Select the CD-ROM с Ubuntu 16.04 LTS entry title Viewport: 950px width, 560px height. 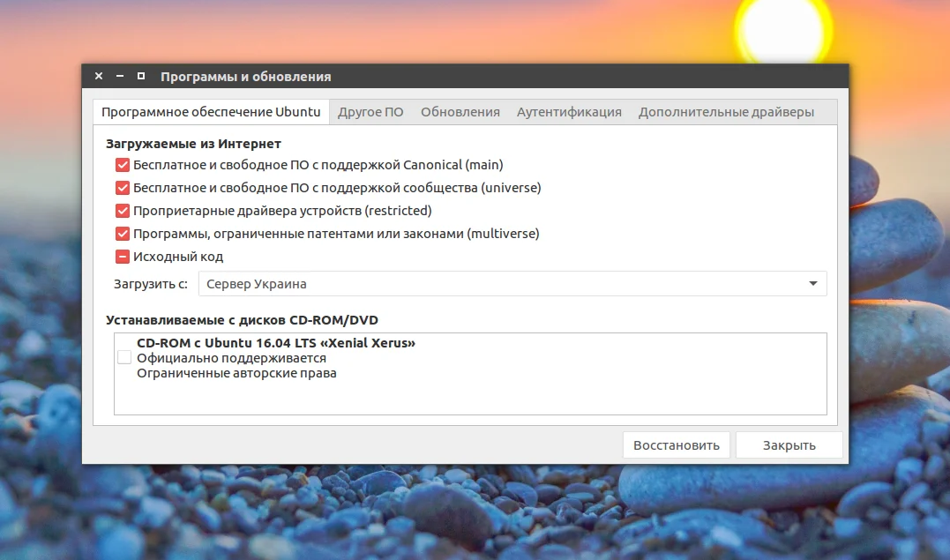click(x=276, y=343)
